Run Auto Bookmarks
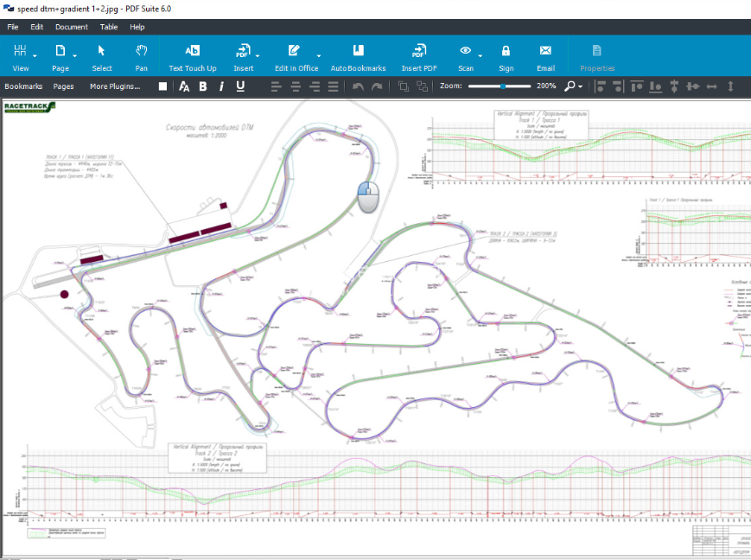751x560 pixels. click(x=359, y=57)
